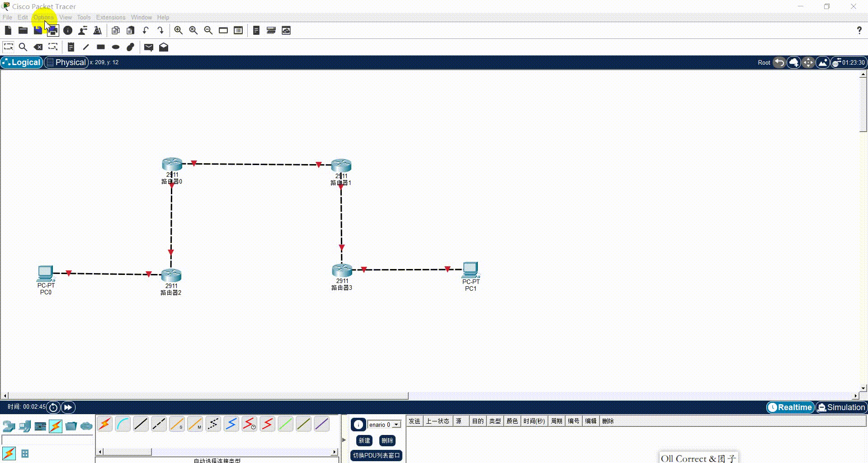Click the Open file folder icon
The width and height of the screenshot is (868, 463).
23,30
